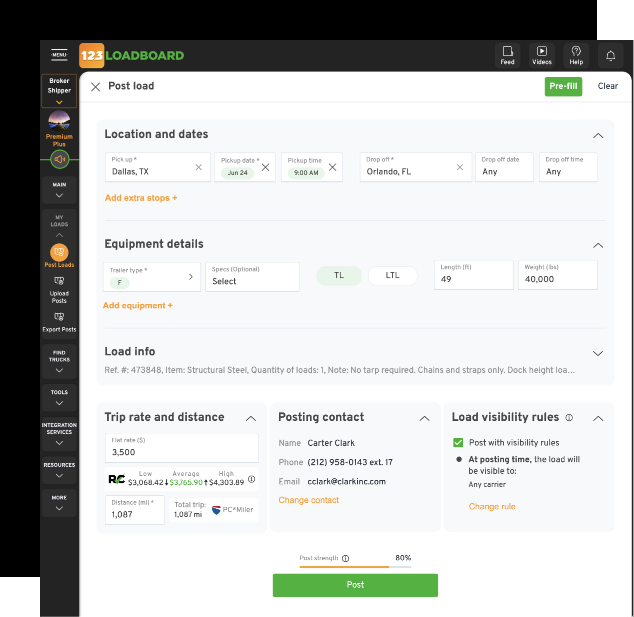Click the average rate $3,765.90

pyautogui.click(x=186, y=482)
